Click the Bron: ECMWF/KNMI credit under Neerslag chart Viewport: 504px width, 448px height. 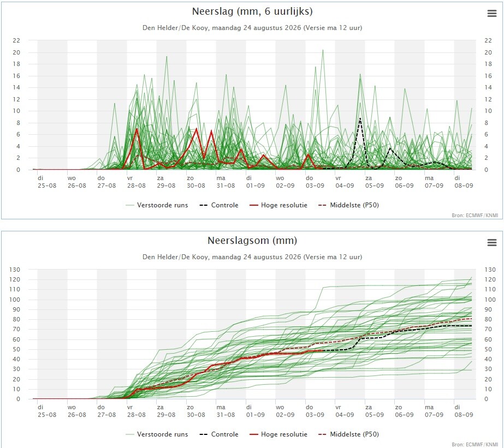pos(475,215)
